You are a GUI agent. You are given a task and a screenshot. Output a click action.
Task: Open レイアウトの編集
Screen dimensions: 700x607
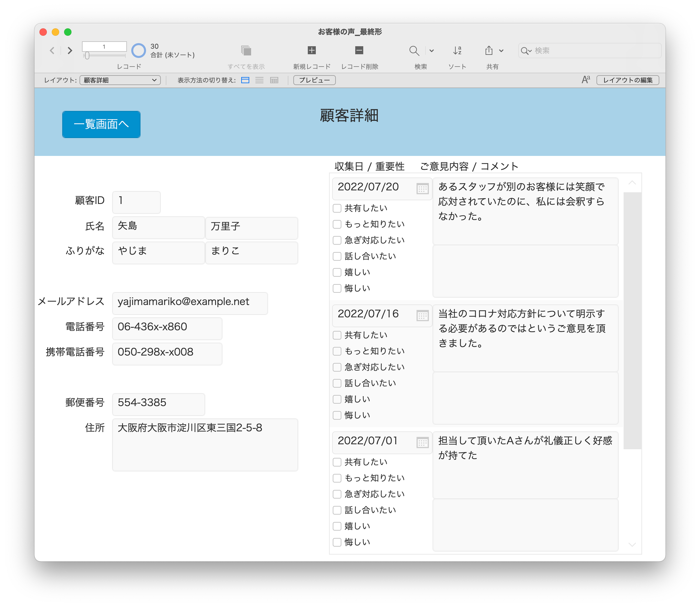(x=628, y=80)
